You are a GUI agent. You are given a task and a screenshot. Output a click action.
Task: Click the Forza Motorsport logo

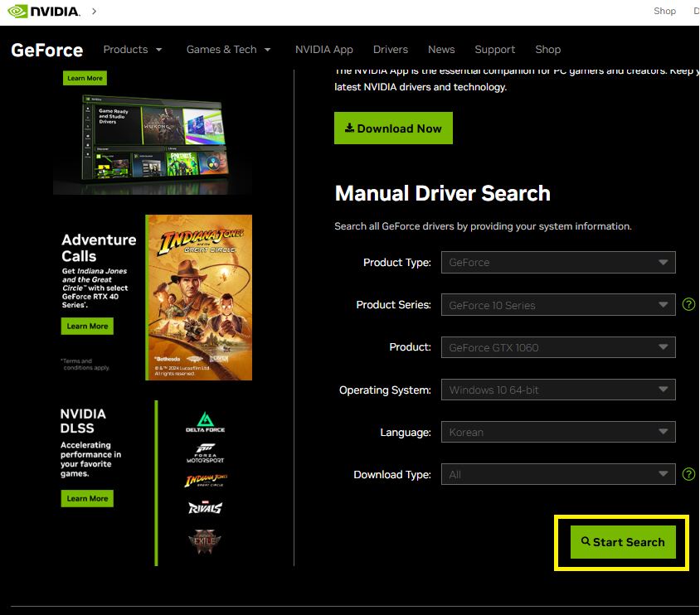tap(205, 453)
